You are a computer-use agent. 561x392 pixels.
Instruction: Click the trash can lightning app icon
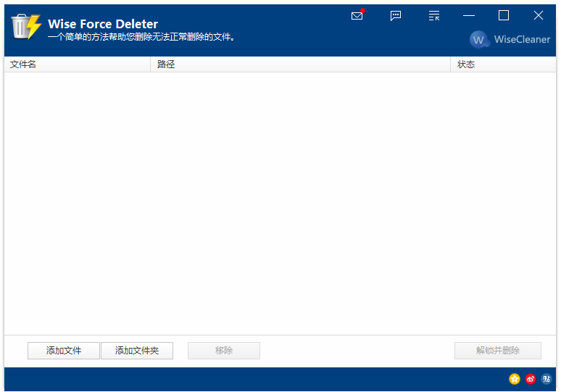(x=26, y=27)
